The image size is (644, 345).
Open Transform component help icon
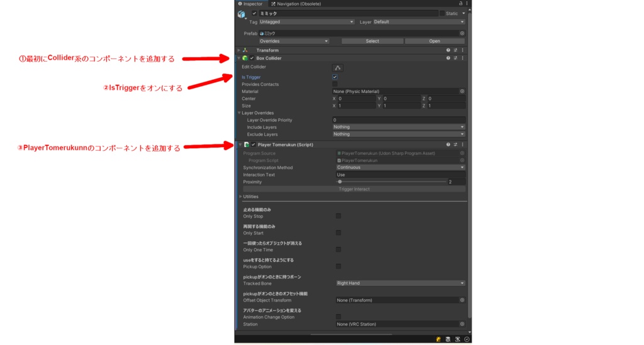pyautogui.click(x=448, y=50)
